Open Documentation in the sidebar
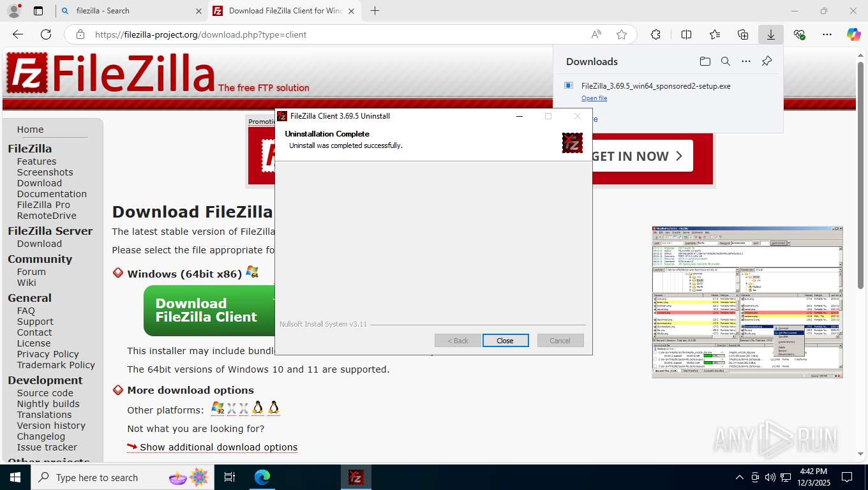The image size is (868, 490). 52,194
